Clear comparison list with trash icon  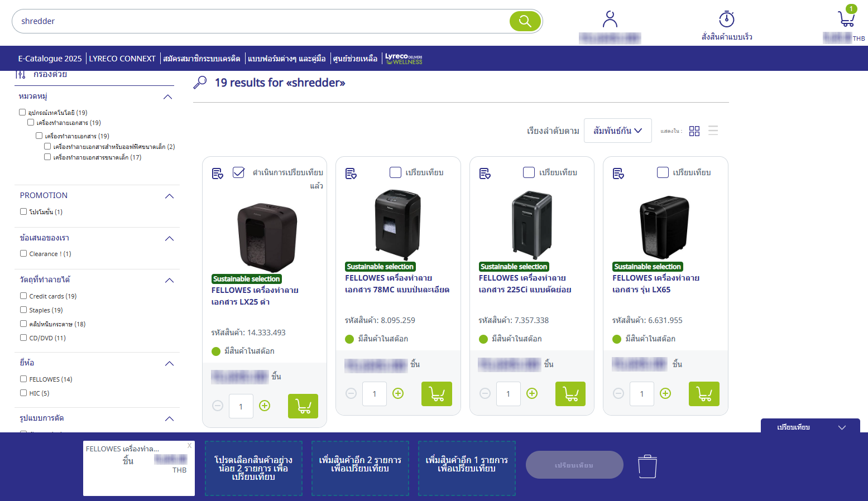(x=648, y=466)
